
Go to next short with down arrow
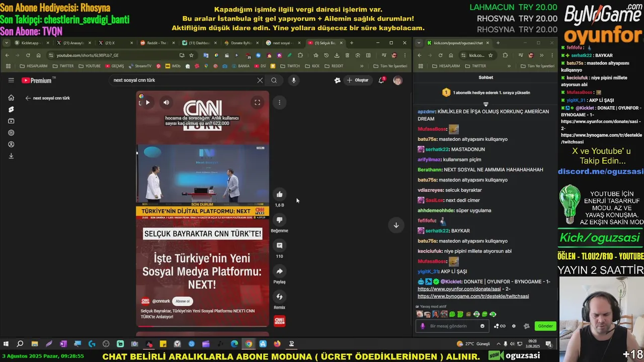click(x=396, y=225)
